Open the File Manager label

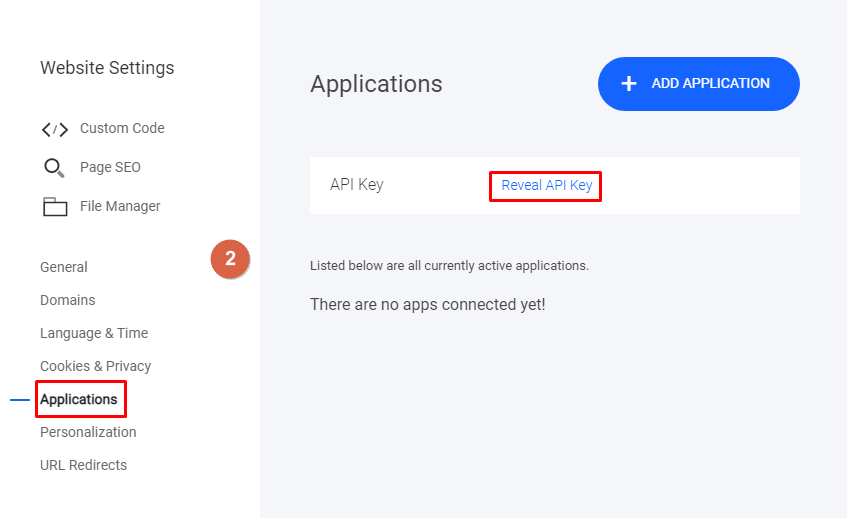tap(120, 206)
